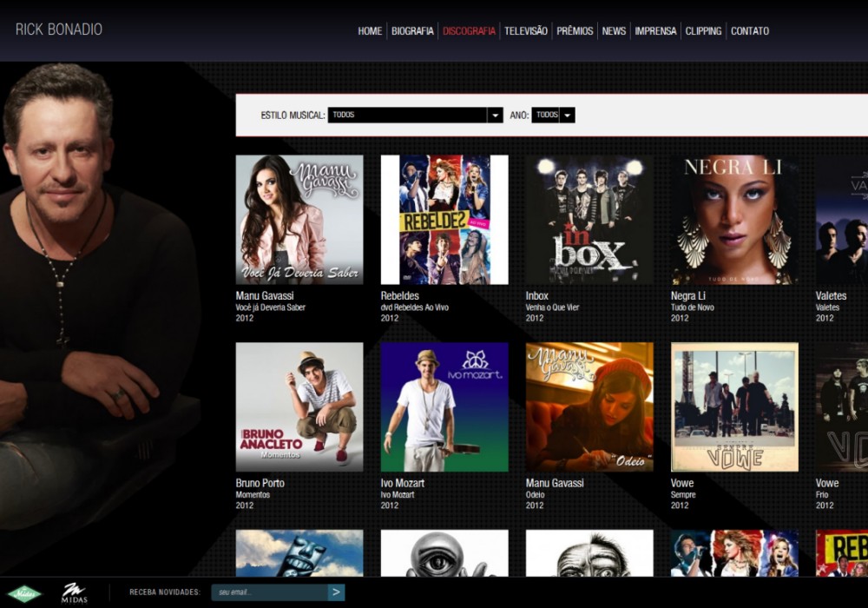Image resolution: width=868 pixels, height=608 pixels.
Task: Navigate to Contato in the menu
Action: [749, 31]
